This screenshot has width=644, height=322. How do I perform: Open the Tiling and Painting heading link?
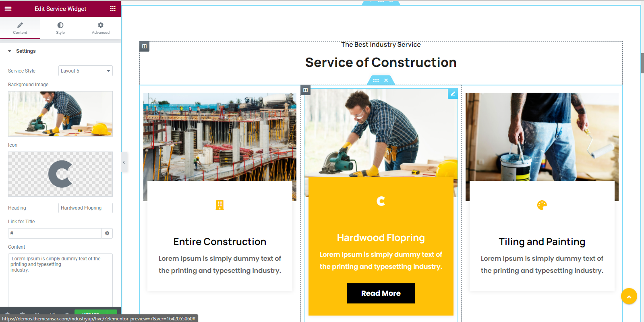click(x=542, y=242)
